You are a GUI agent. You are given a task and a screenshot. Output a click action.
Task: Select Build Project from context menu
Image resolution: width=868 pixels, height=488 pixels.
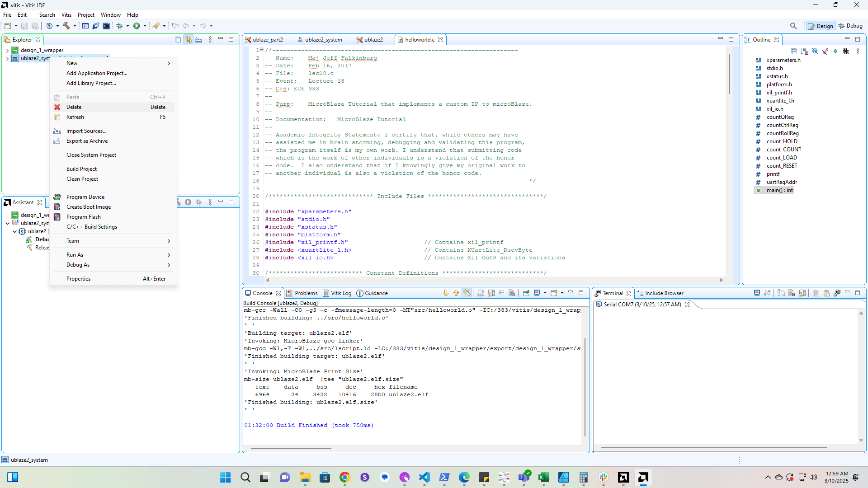click(x=81, y=169)
